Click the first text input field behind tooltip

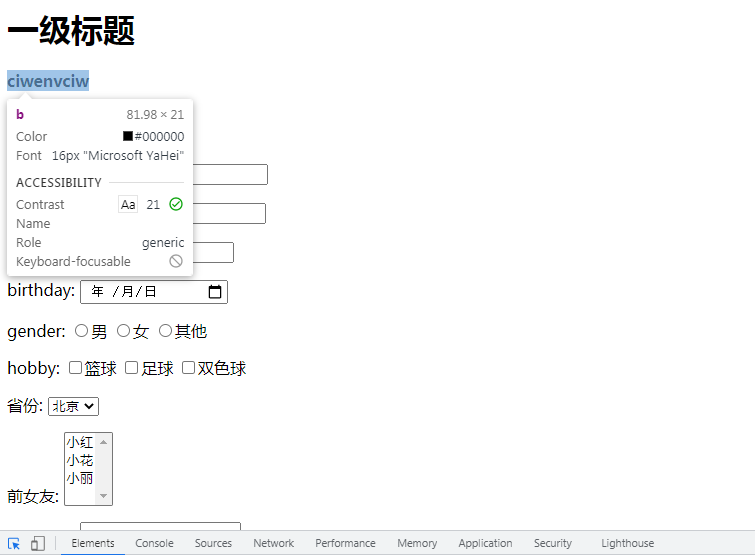click(230, 174)
